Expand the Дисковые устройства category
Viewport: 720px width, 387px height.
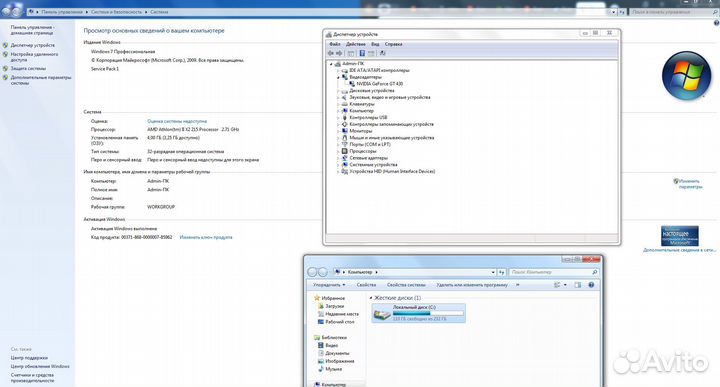(x=338, y=91)
